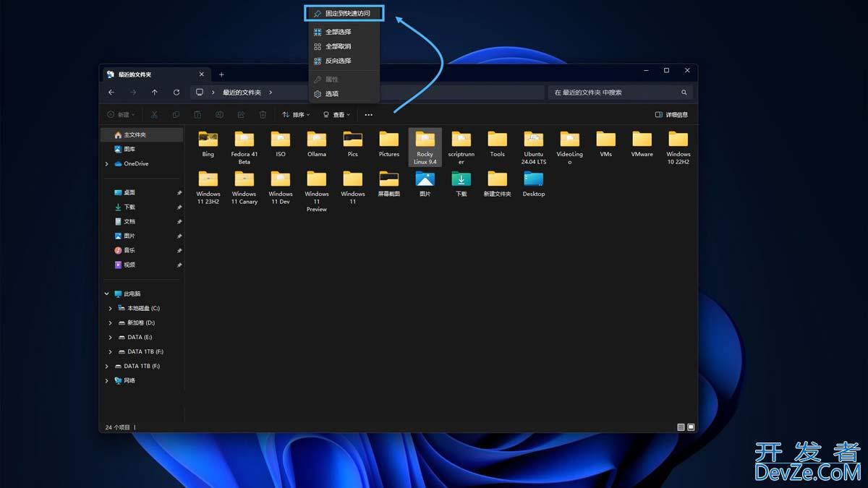Select the Desktop folder
Screen dimensions: 868x488
coord(534,184)
